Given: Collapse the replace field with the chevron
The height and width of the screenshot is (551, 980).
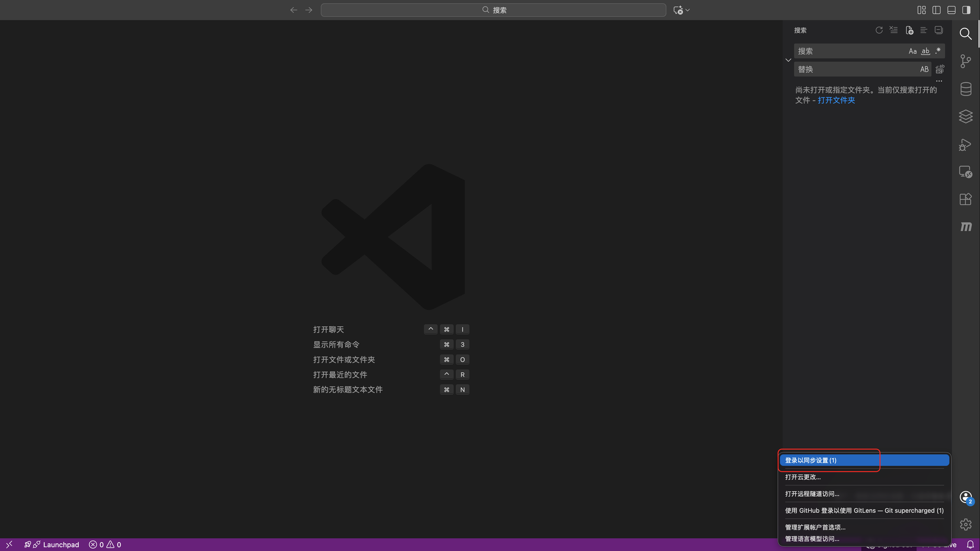Looking at the screenshot, I should click(x=788, y=60).
